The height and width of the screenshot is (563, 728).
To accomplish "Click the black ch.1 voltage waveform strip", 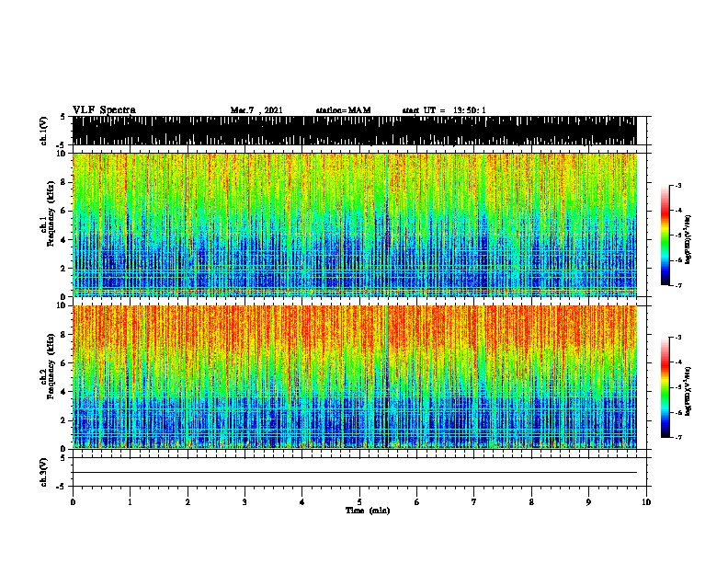I will tap(355, 131).
